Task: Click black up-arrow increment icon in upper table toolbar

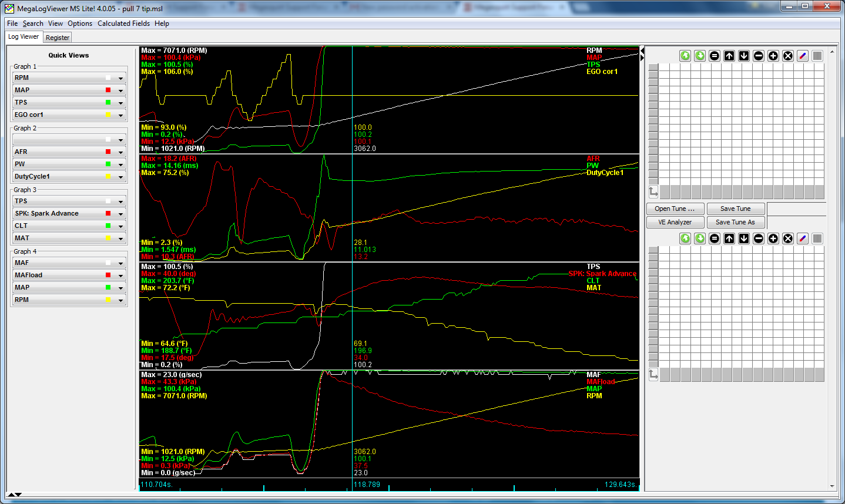Action: (x=729, y=56)
